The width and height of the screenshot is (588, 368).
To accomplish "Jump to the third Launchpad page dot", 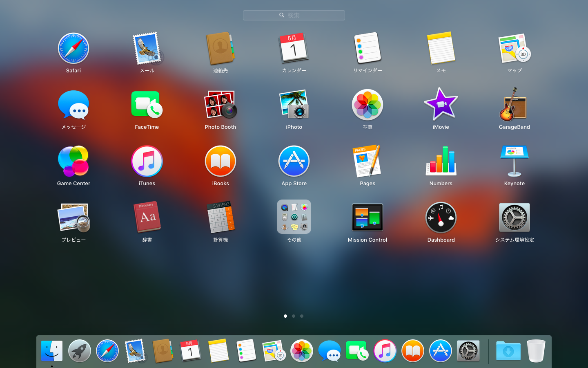I will coord(302,316).
